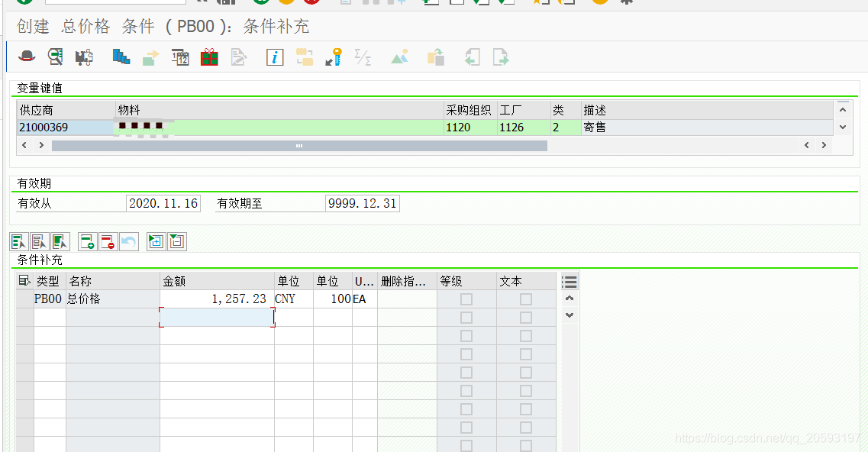Click condition type cell PB00

coord(48,299)
